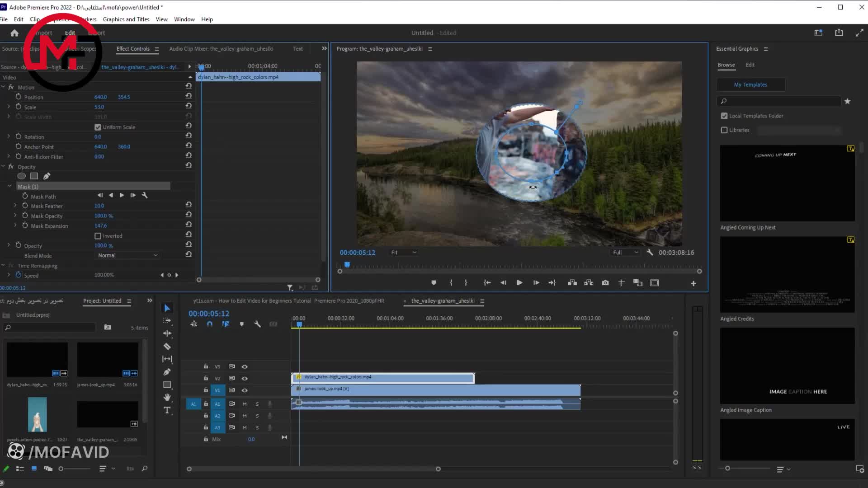The height and width of the screenshot is (488, 868).
Task: Switch to the Edit tab in Essential Graphics
Action: point(750,65)
